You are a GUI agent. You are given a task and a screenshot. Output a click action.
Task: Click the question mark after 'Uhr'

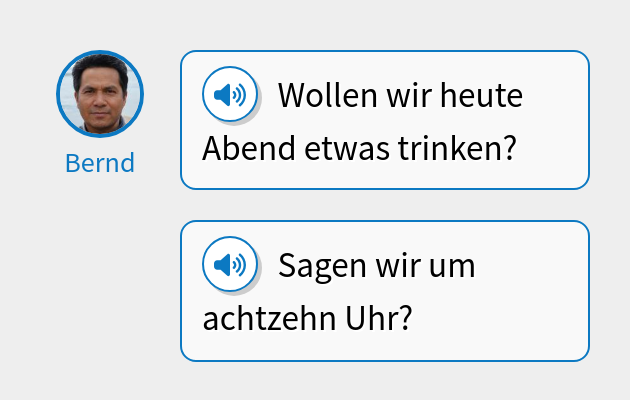(x=405, y=320)
